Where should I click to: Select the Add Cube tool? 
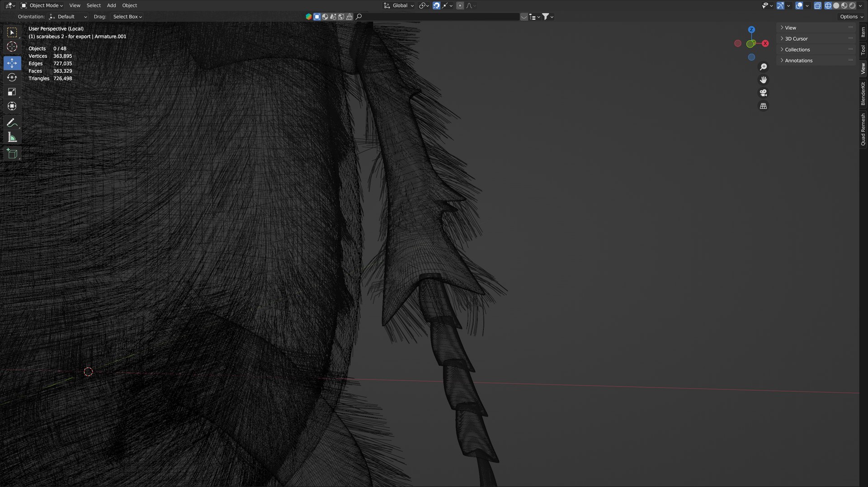click(12, 154)
